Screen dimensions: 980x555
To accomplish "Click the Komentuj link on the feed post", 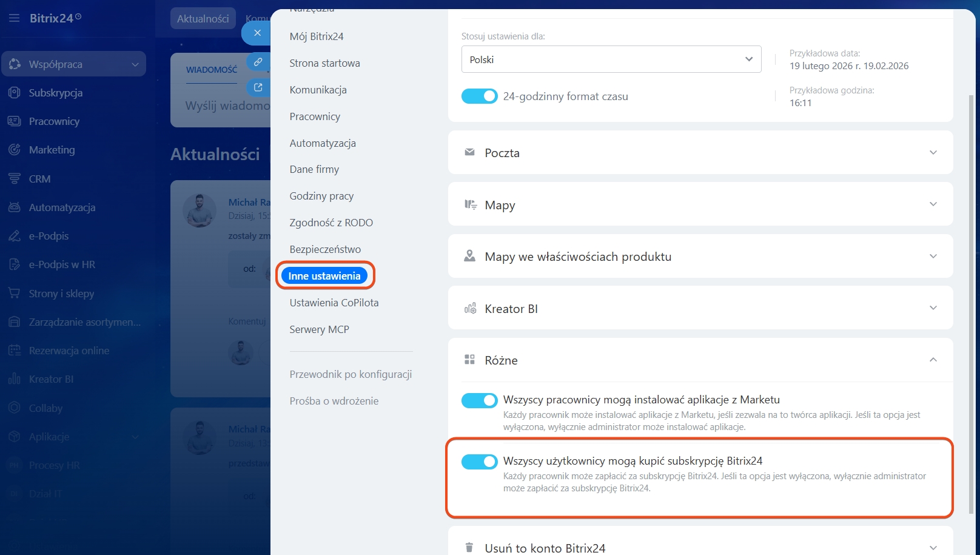I will pos(247,321).
